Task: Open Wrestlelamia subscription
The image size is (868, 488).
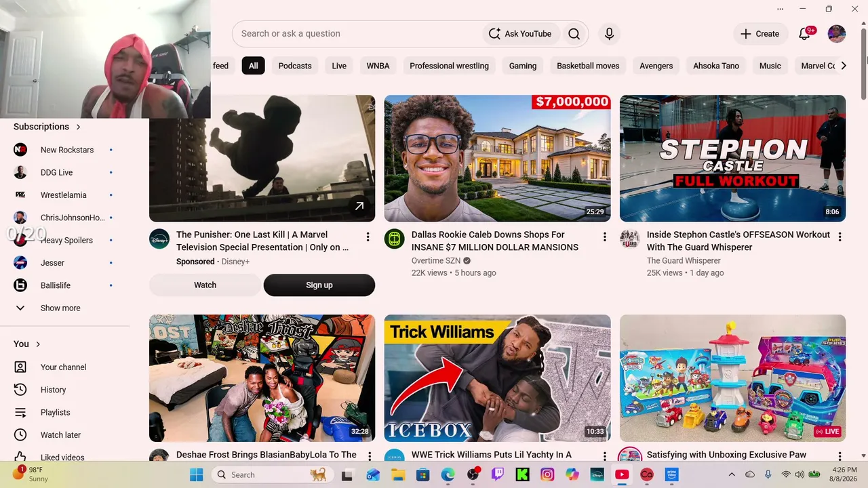Action: click(64, 195)
